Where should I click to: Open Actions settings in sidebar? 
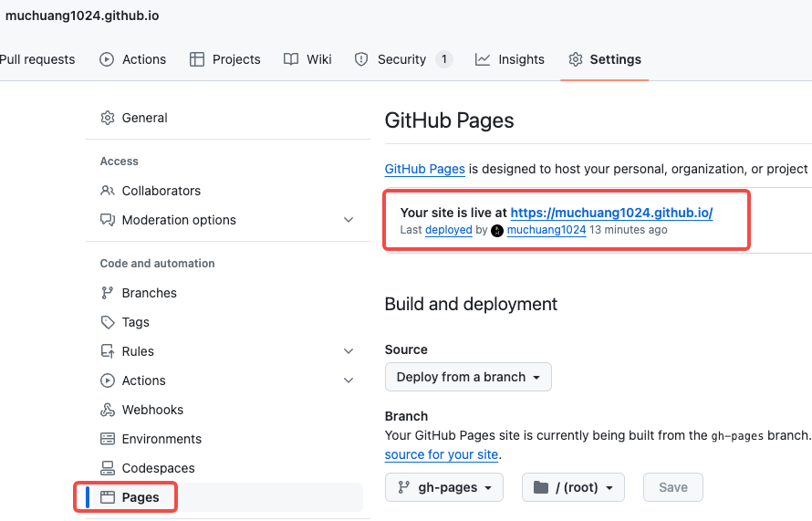coord(228,380)
